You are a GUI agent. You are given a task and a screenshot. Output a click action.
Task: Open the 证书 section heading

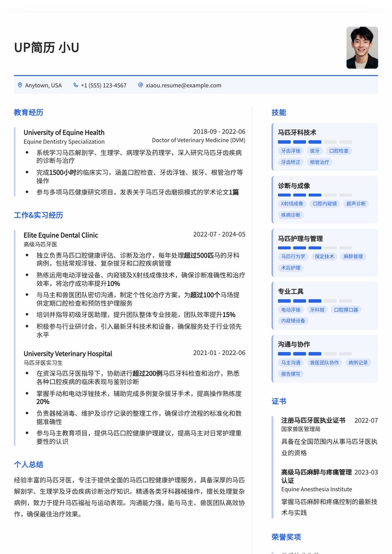pos(278,401)
